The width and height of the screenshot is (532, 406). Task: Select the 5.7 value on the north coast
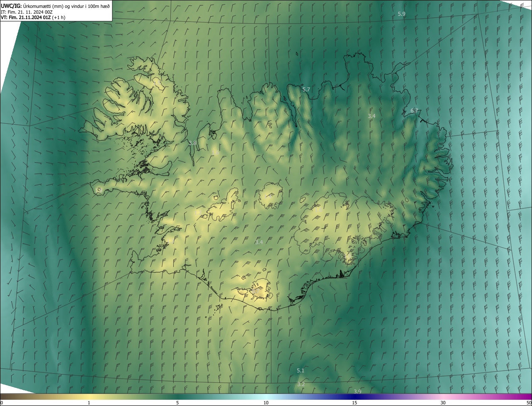[306, 89]
